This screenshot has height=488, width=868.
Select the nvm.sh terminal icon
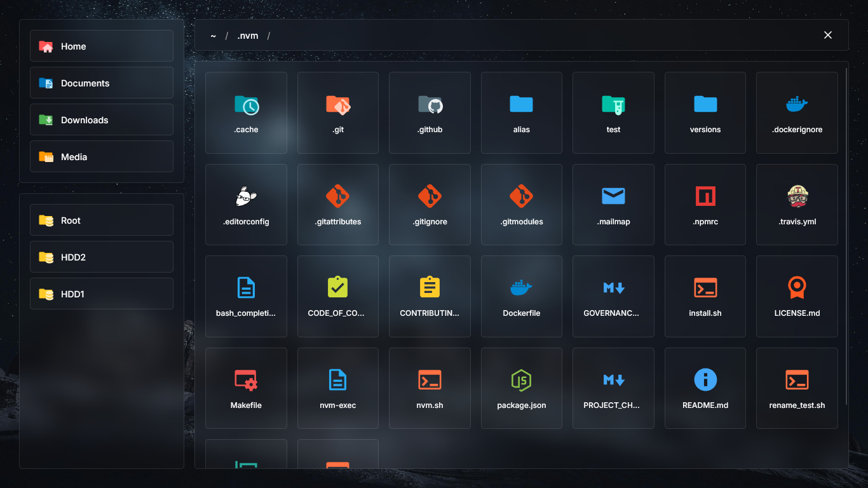pos(430,380)
